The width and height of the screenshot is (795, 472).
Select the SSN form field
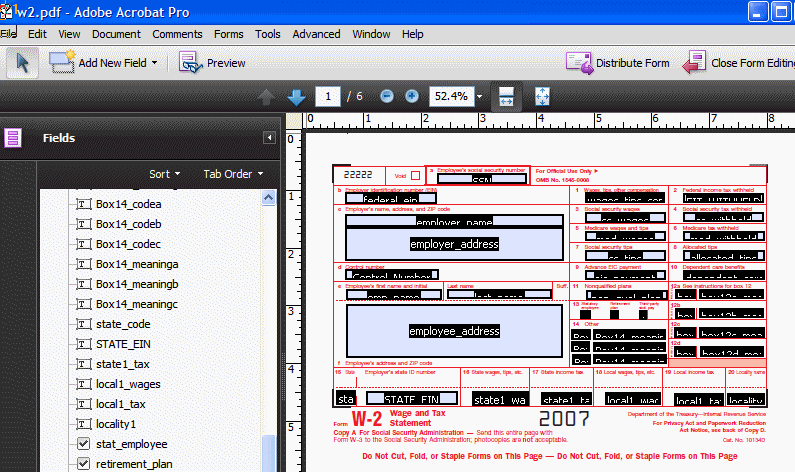(x=482, y=178)
